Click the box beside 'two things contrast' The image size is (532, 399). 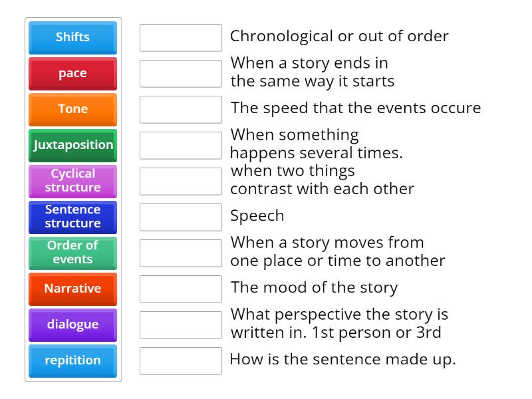pos(180,181)
